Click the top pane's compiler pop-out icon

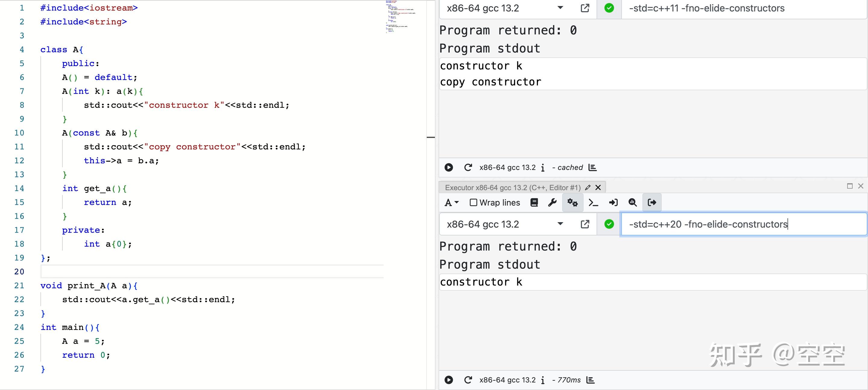585,8
